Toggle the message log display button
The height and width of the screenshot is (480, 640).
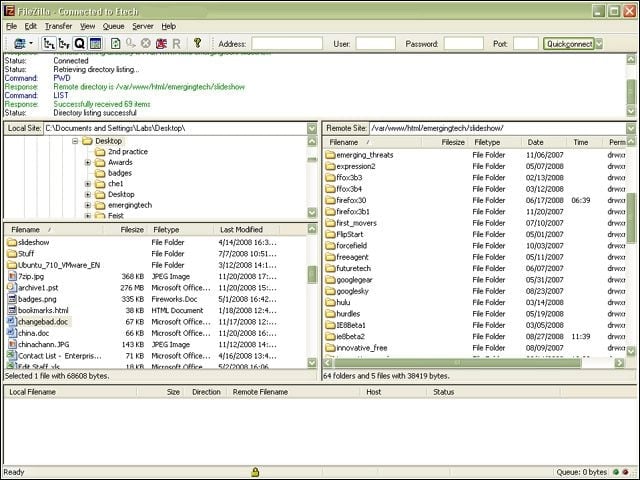[95, 43]
